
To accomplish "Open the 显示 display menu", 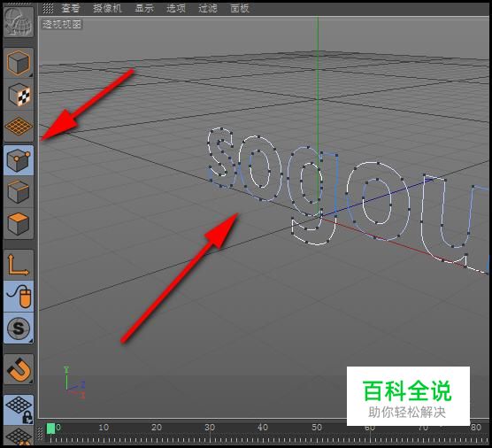I will pyautogui.click(x=144, y=9).
